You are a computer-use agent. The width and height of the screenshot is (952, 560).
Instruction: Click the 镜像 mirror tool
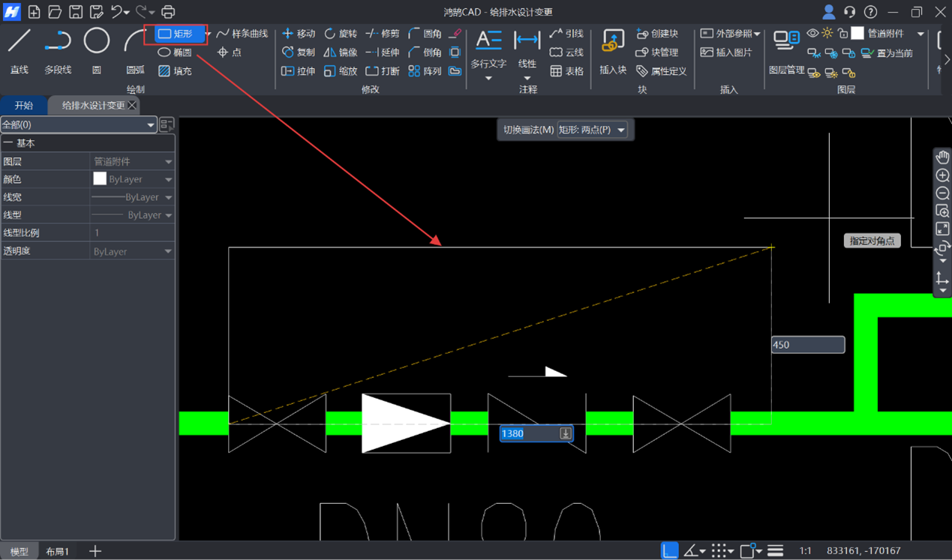tap(341, 52)
